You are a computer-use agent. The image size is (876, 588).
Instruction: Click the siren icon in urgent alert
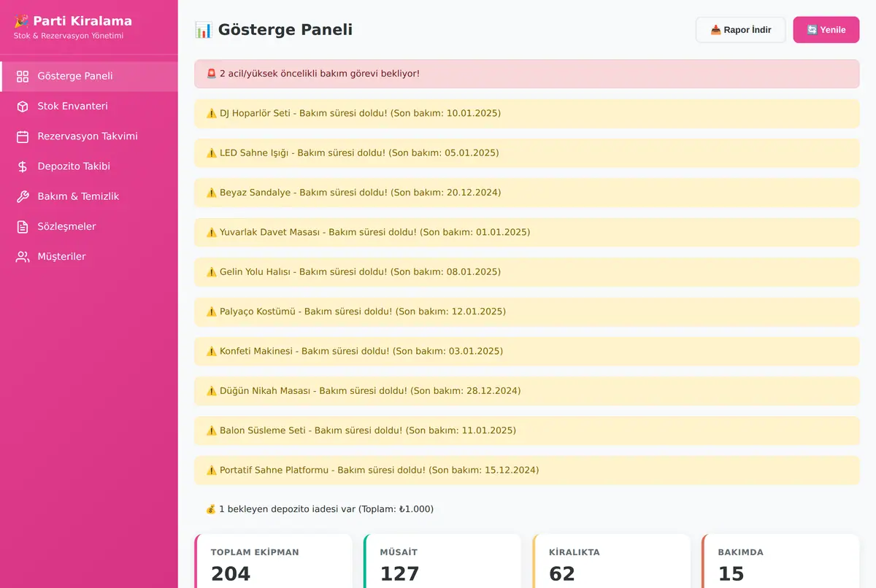coord(212,74)
